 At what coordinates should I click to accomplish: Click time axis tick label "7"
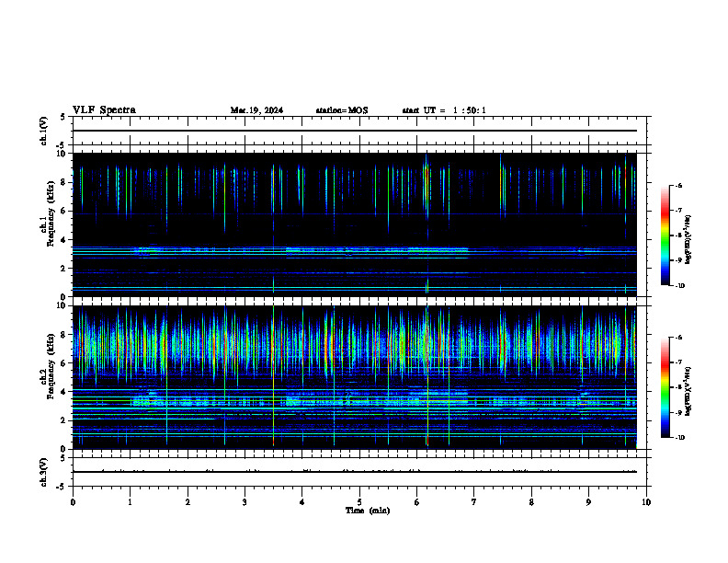(474, 501)
